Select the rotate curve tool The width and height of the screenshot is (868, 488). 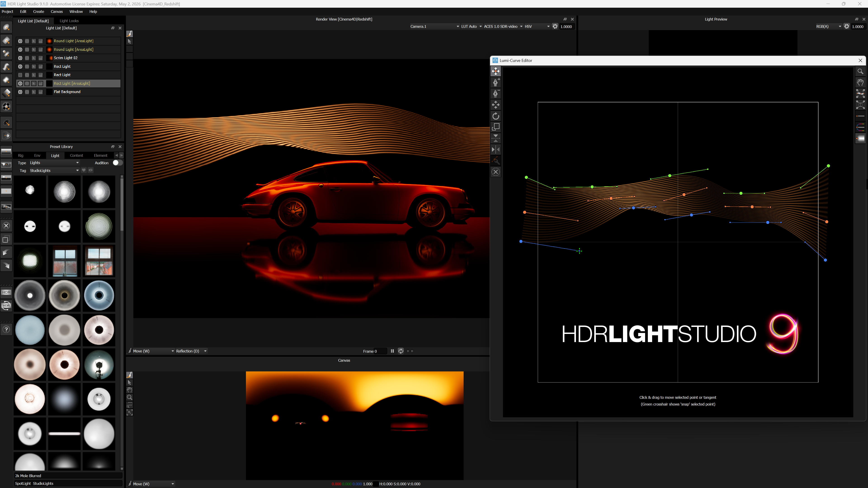(x=495, y=116)
